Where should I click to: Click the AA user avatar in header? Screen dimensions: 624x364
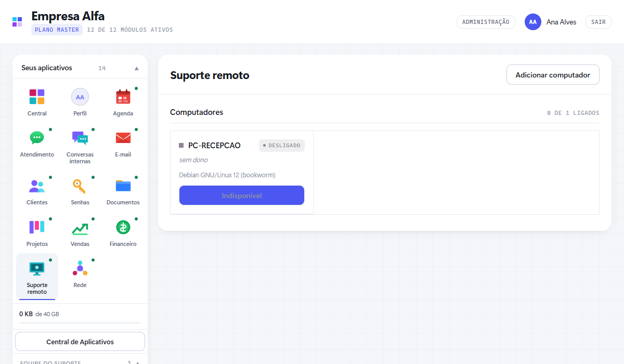(x=533, y=22)
